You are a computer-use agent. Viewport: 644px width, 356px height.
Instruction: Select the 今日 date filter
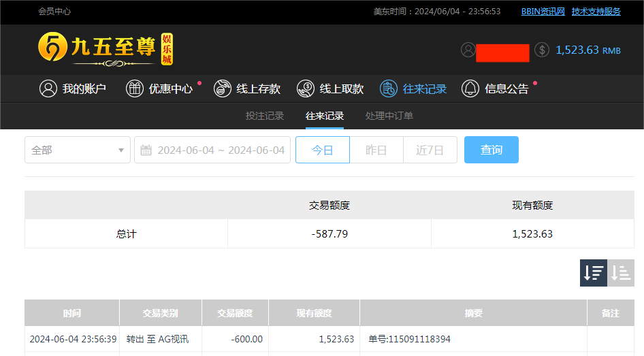[323, 150]
